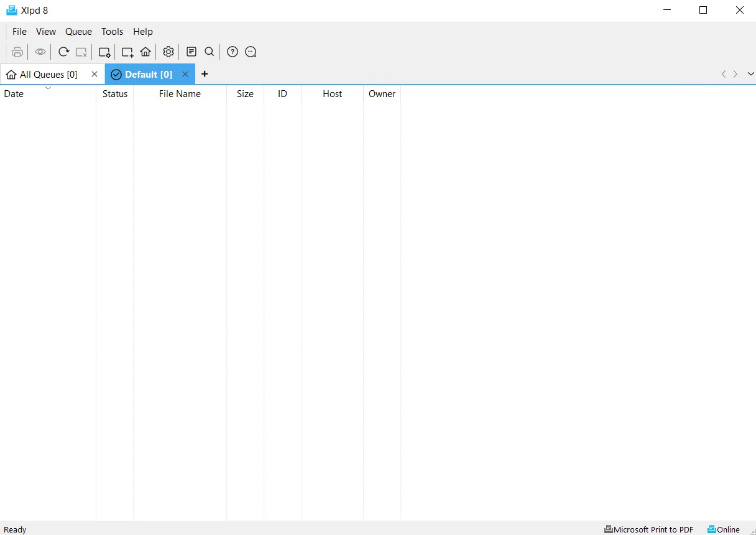This screenshot has height=535, width=756.
Task: Close the All Queues tab
Action: pyautogui.click(x=94, y=74)
